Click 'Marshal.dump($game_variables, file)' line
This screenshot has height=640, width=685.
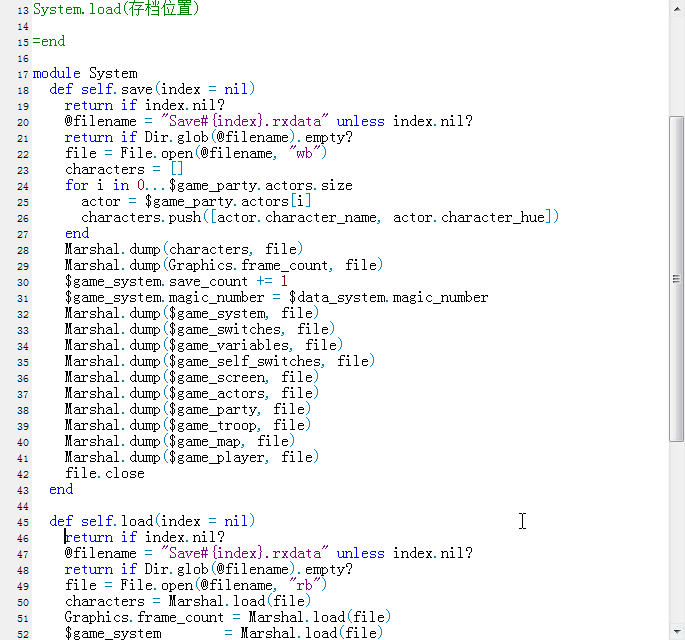204,346
